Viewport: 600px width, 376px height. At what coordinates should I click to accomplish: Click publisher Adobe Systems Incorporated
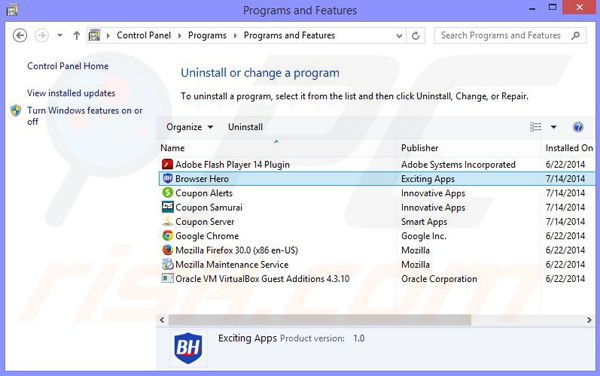(458, 164)
